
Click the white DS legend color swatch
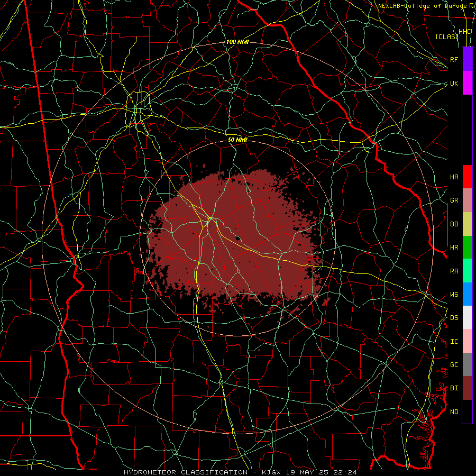click(x=467, y=317)
